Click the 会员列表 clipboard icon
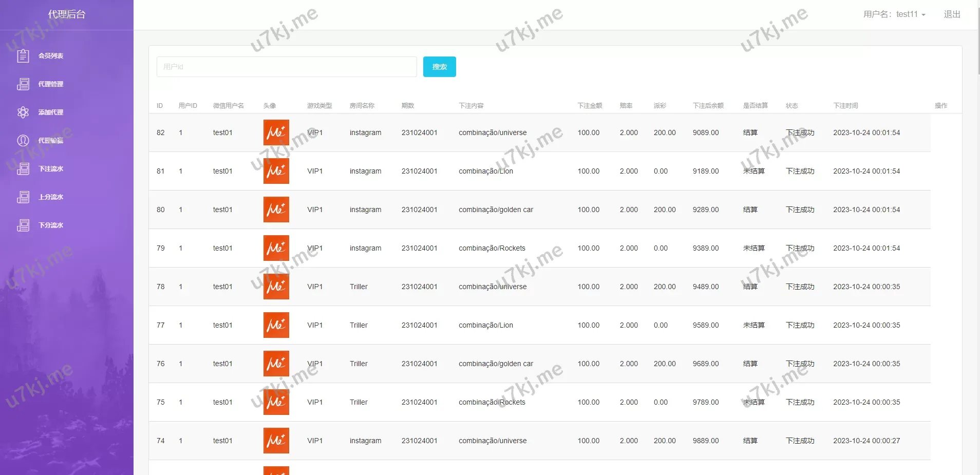 click(x=23, y=55)
